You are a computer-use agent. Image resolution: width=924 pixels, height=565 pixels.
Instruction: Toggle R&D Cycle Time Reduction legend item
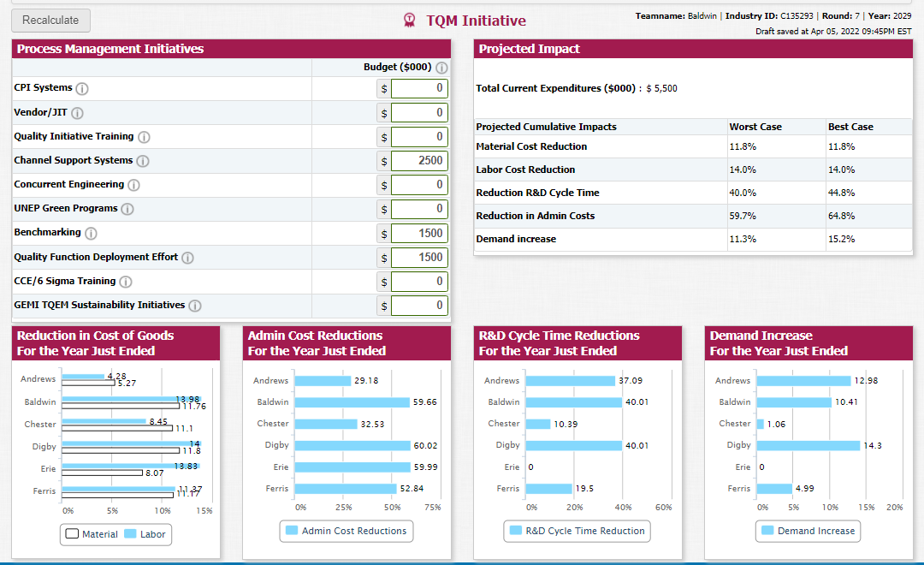577,531
